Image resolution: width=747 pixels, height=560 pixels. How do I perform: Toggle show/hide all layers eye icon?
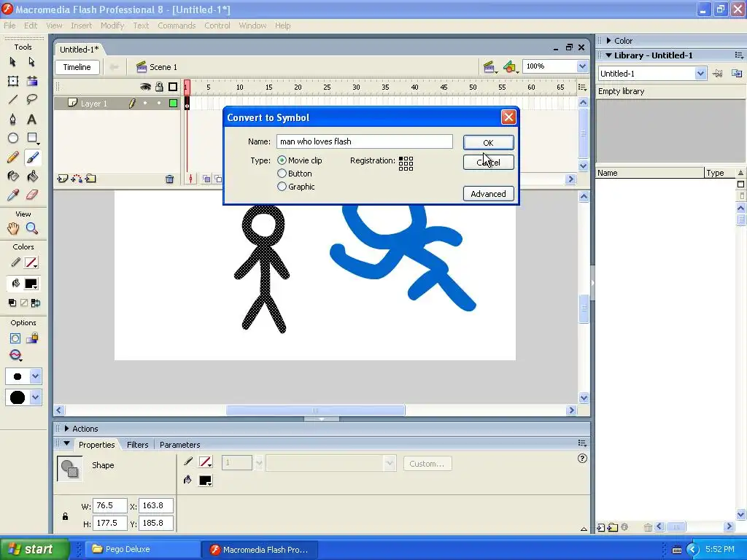(x=145, y=87)
